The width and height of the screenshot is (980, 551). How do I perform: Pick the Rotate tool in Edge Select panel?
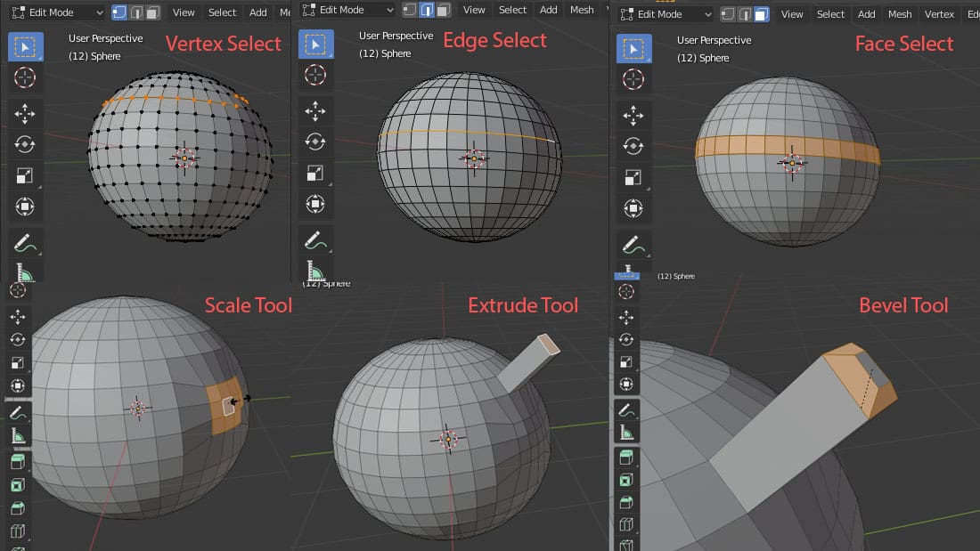(315, 141)
